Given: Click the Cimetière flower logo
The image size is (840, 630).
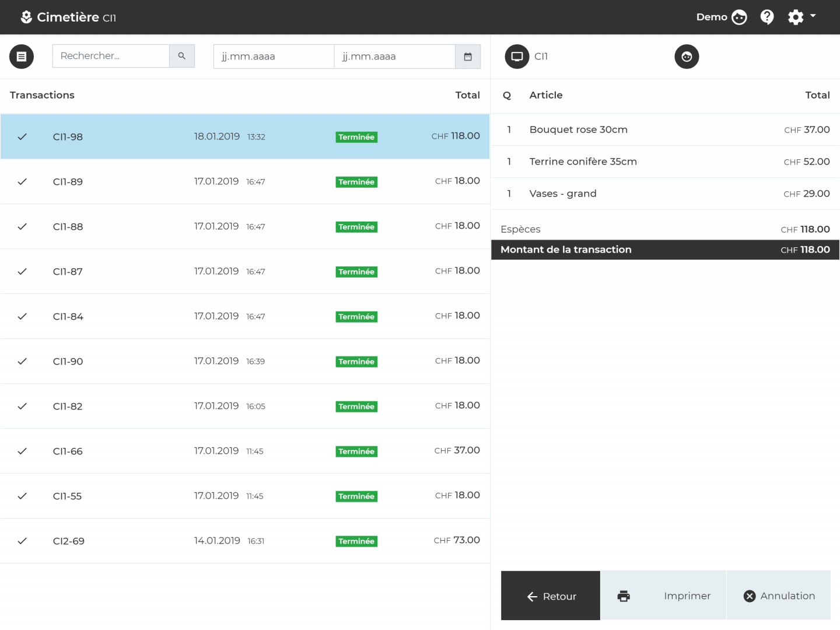Looking at the screenshot, I should pyautogui.click(x=26, y=17).
